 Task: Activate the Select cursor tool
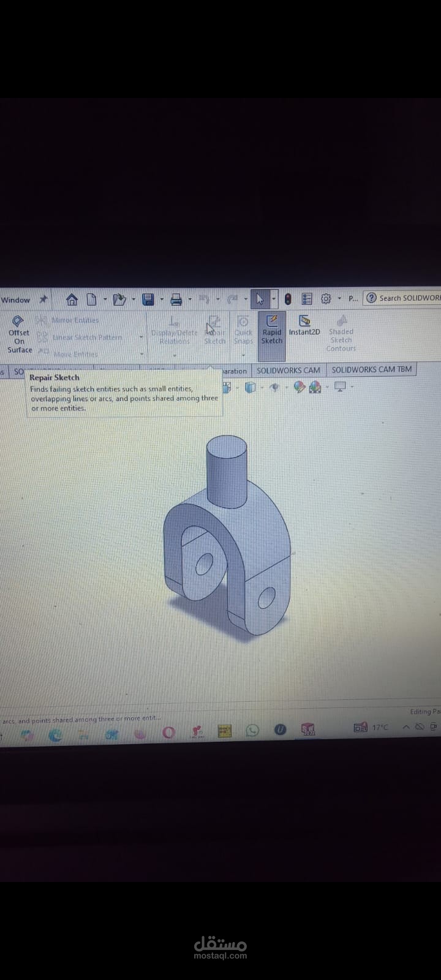click(260, 299)
